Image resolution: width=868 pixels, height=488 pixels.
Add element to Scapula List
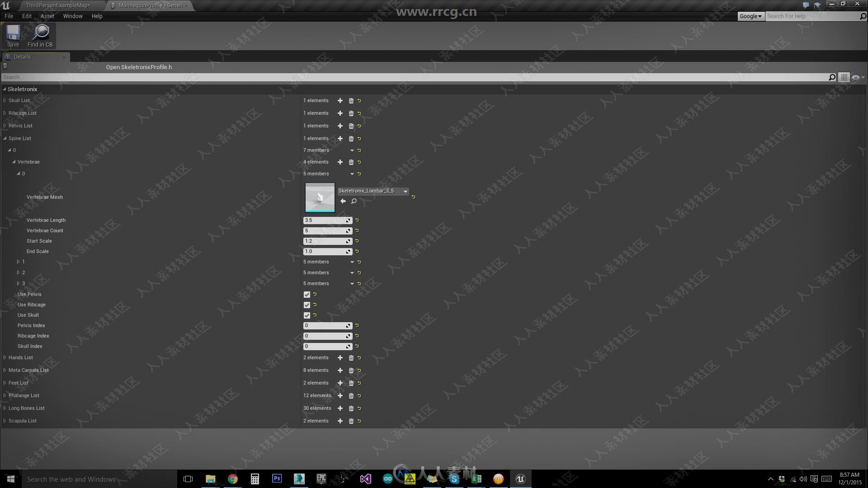[340, 421]
